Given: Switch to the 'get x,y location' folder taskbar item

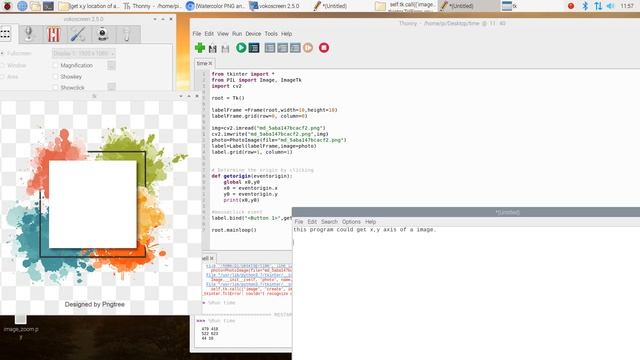Looking at the screenshot, I should [88, 6].
